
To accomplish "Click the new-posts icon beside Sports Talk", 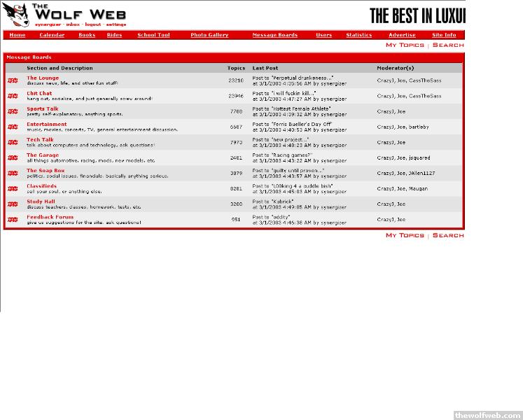I will [13, 111].
